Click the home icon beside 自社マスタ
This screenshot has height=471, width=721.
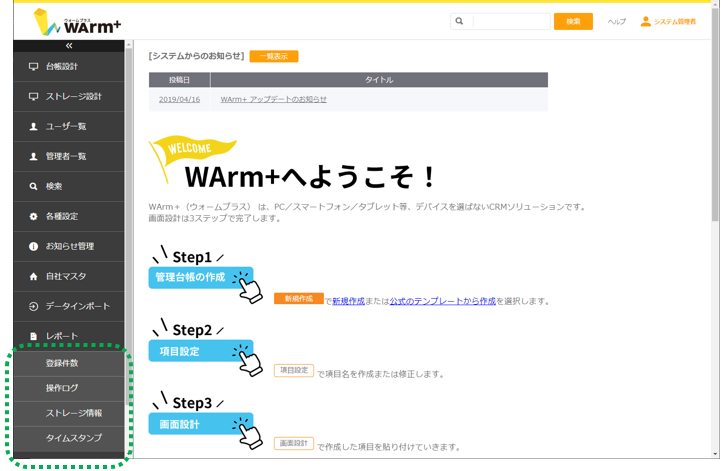click(x=34, y=276)
